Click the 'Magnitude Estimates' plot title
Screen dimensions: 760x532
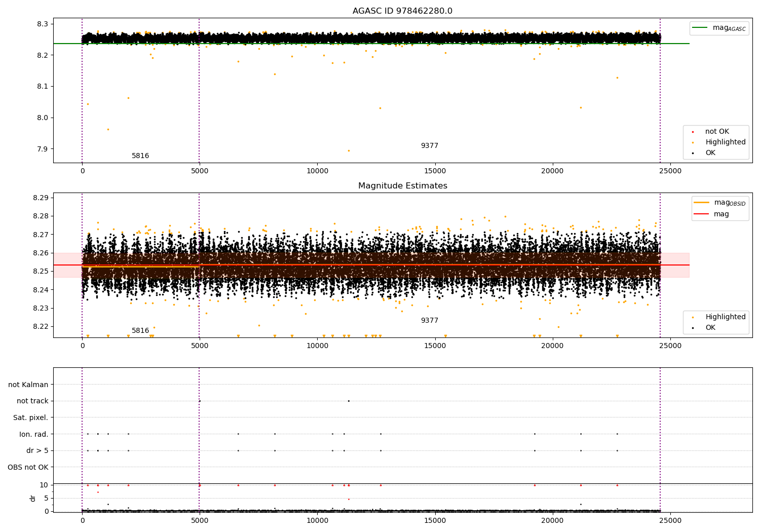click(402, 186)
